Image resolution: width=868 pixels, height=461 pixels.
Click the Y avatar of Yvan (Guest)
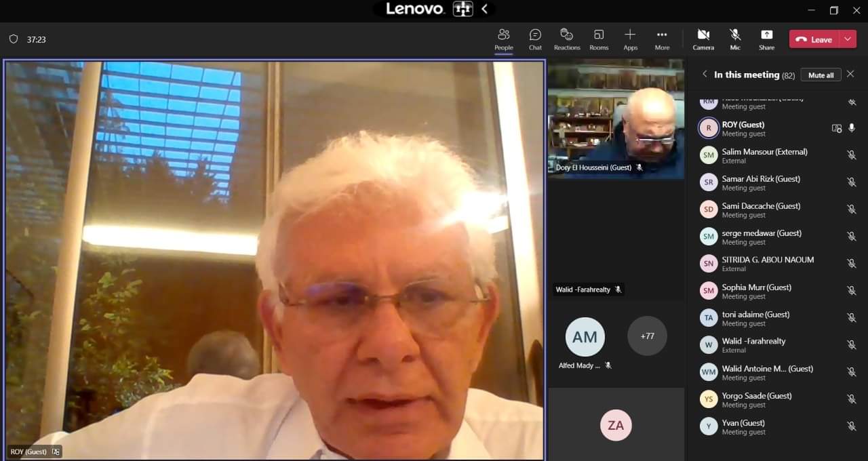(709, 426)
